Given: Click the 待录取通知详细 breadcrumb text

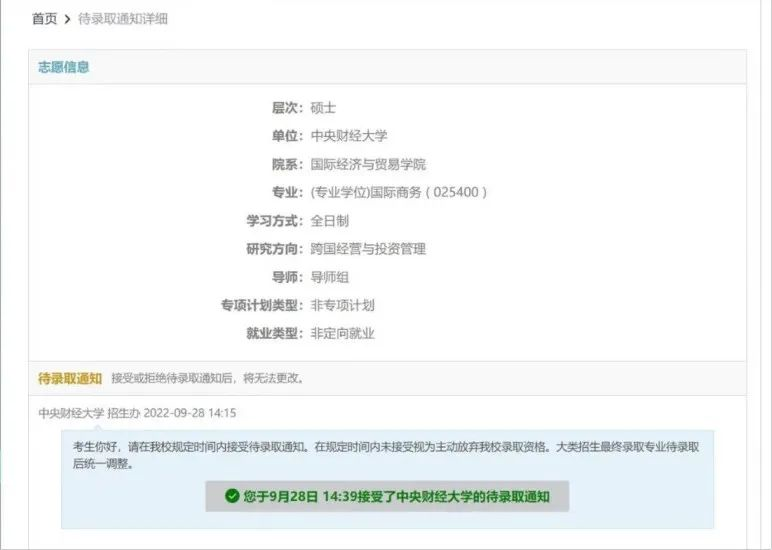Looking at the screenshot, I should click(123, 19).
